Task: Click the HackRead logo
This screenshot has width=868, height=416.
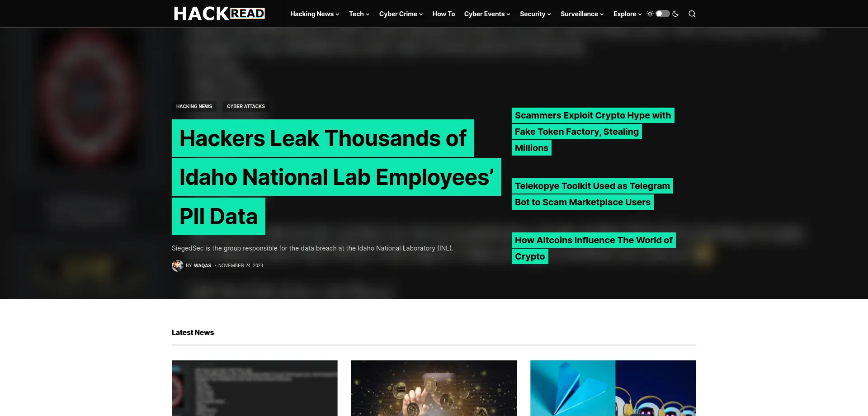Action: tap(219, 14)
